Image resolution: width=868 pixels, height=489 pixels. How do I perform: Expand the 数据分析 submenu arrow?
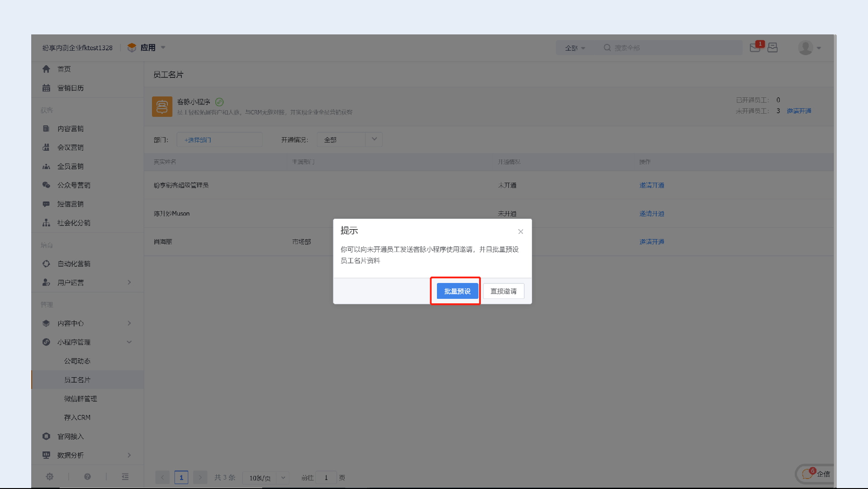(129, 455)
